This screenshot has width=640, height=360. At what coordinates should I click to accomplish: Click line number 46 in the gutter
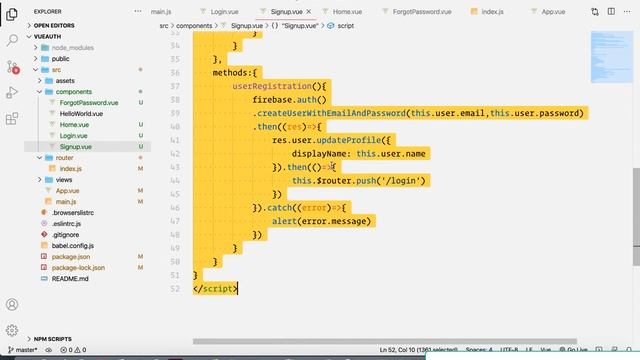pyautogui.click(x=175, y=208)
